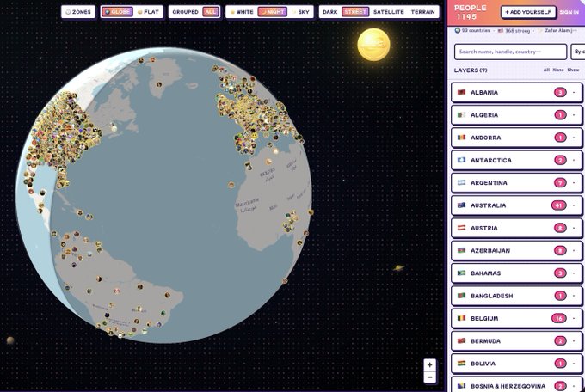
Task: Click the Algeria flag icon
Action: (461, 115)
